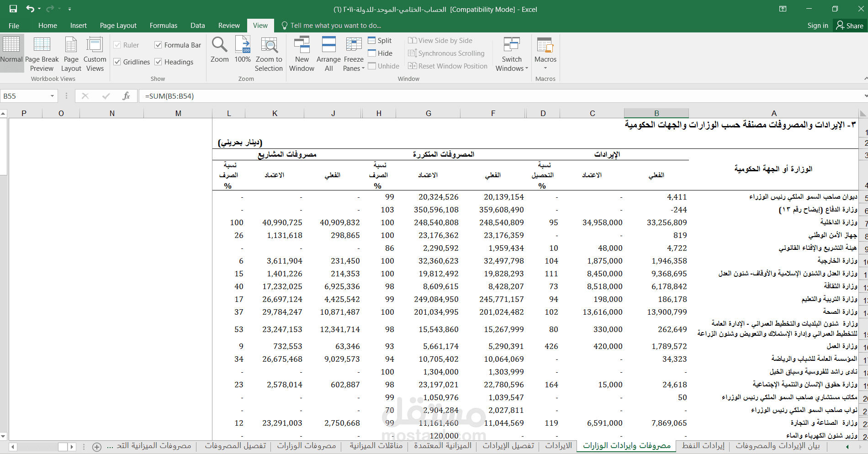This screenshot has height=454, width=868.
Task: Uncheck the Gridlines checkbox
Action: [117, 62]
